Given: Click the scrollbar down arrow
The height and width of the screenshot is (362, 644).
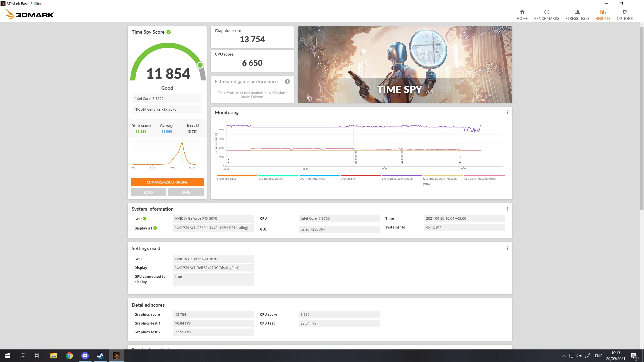Looking at the screenshot, I should pyautogui.click(x=642, y=347).
